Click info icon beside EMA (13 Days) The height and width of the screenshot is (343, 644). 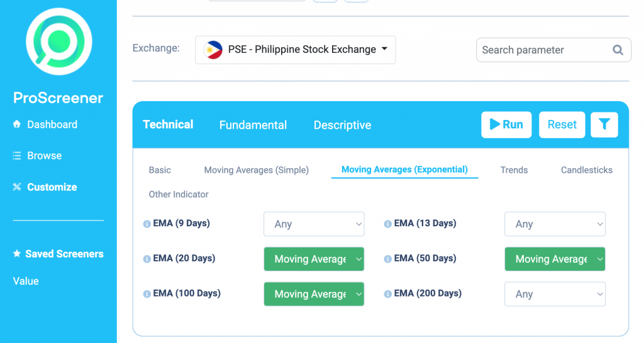[x=387, y=224]
